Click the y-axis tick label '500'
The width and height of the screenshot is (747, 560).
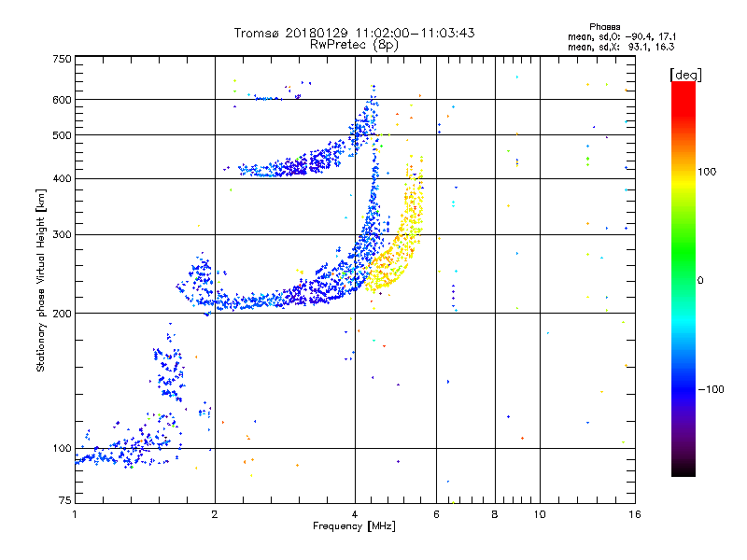tap(62, 135)
